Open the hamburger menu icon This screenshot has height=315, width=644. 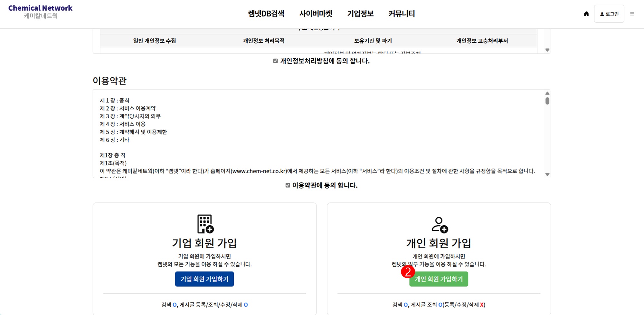point(632,14)
